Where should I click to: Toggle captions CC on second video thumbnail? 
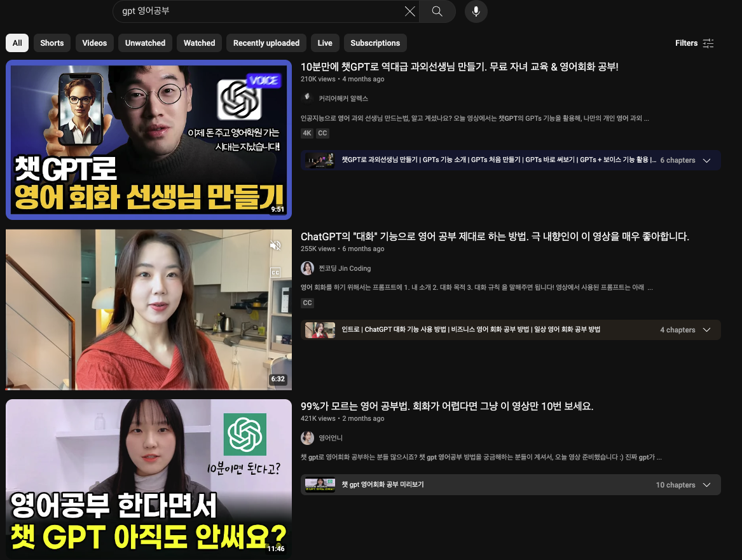[275, 273]
